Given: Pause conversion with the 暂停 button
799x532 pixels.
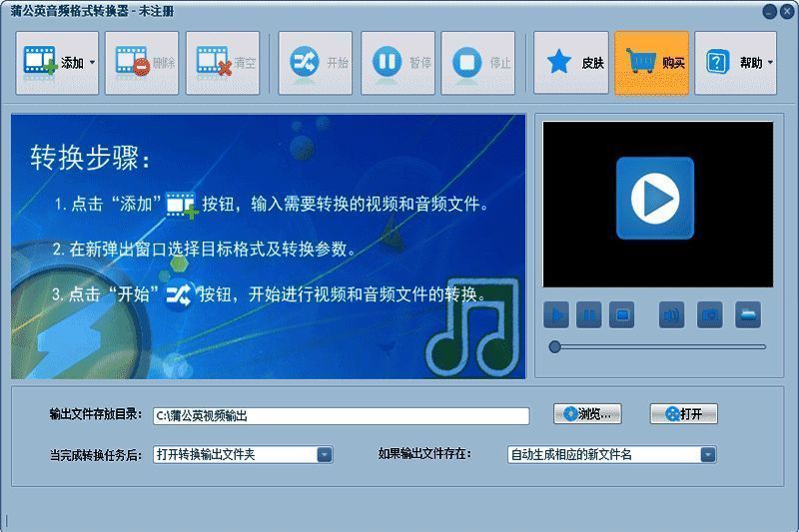Looking at the screenshot, I should point(398,63).
